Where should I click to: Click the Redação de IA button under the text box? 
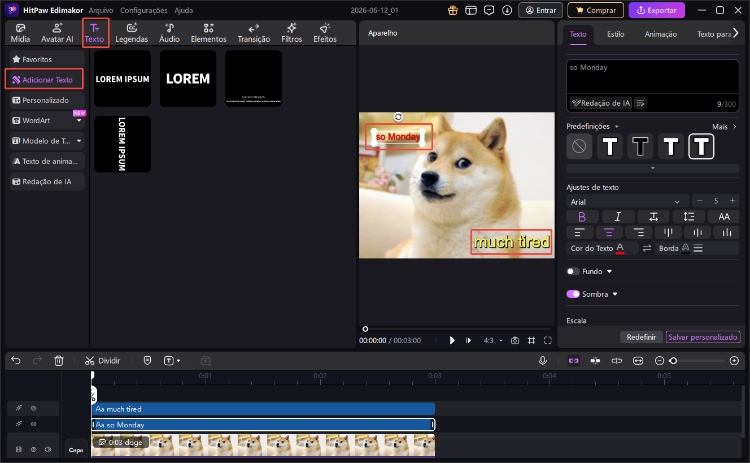click(601, 103)
